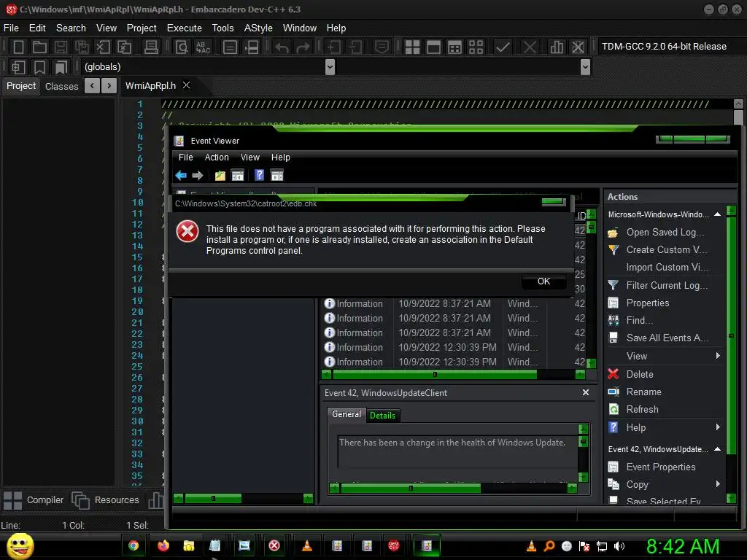Collapse the Event 42, WindowsUpdate actions section
The image size is (747, 560).
pyautogui.click(x=718, y=449)
